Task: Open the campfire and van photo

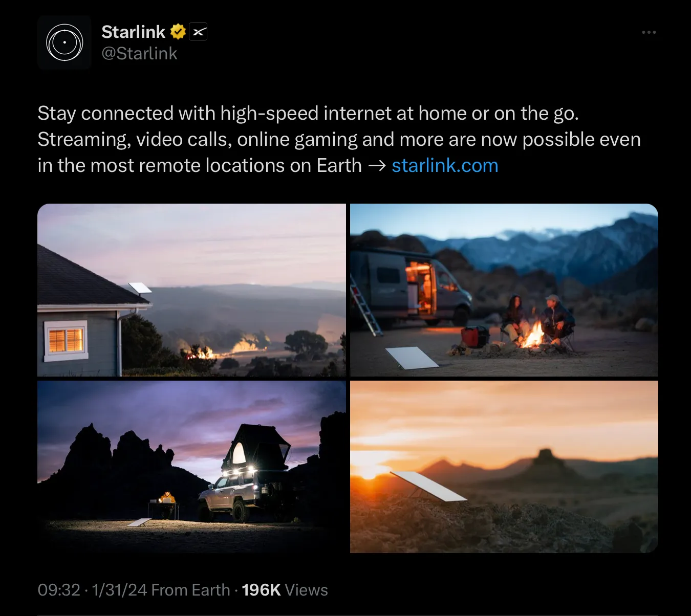Action: 504,290
